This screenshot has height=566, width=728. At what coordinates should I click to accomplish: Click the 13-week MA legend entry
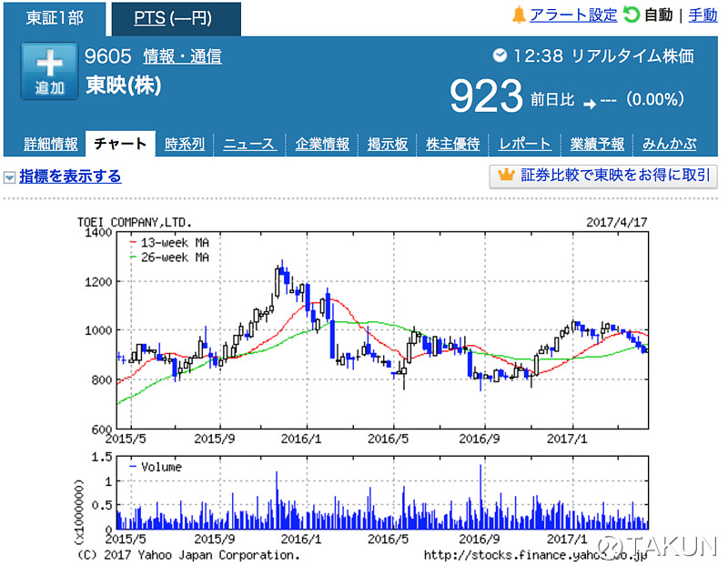tap(169, 243)
